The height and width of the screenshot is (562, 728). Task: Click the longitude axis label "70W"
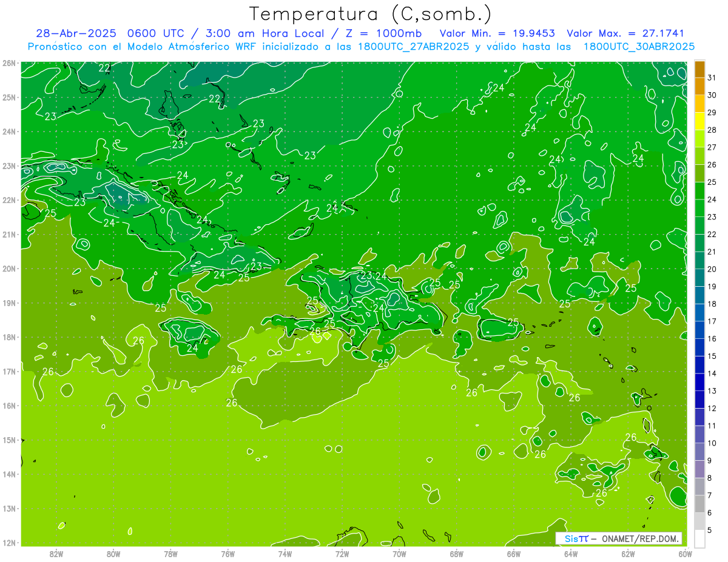click(x=399, y=554)
